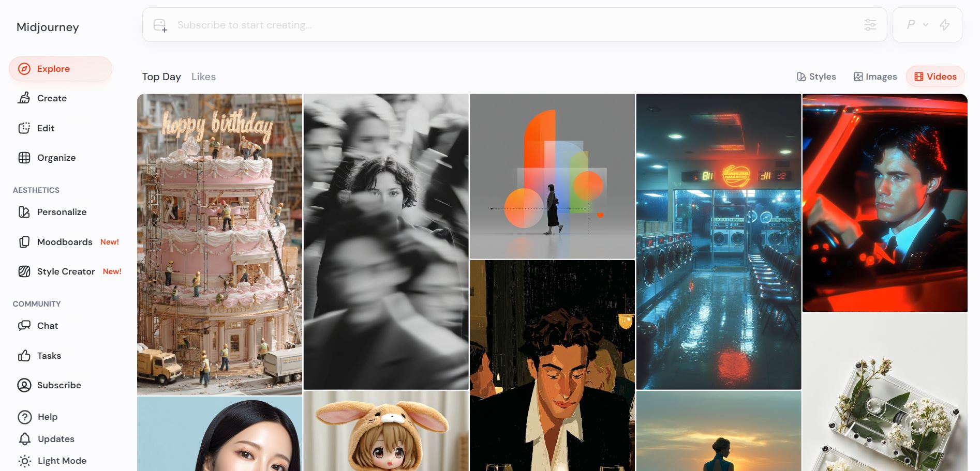The width and height of the screenshot is (980, 471).
Task: Click the Updates bell icon
Action: coord(24,439)
